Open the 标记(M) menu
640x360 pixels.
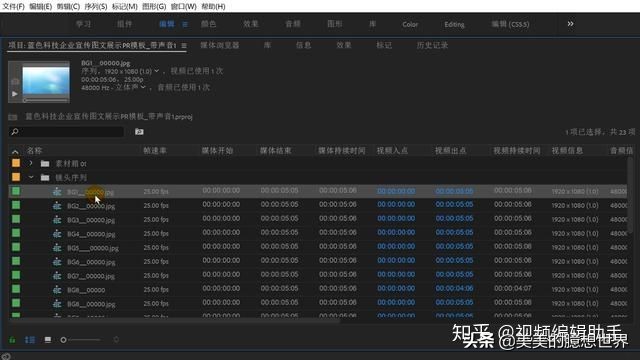tap(124, 7)
